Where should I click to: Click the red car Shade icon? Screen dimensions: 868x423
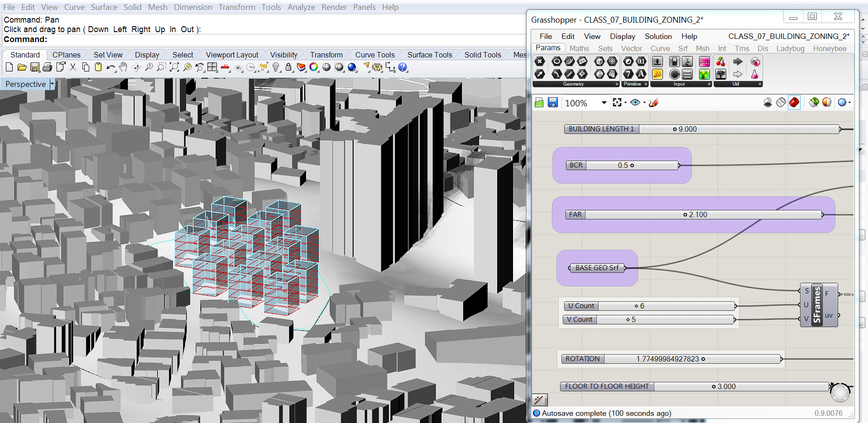pos(225,67)
